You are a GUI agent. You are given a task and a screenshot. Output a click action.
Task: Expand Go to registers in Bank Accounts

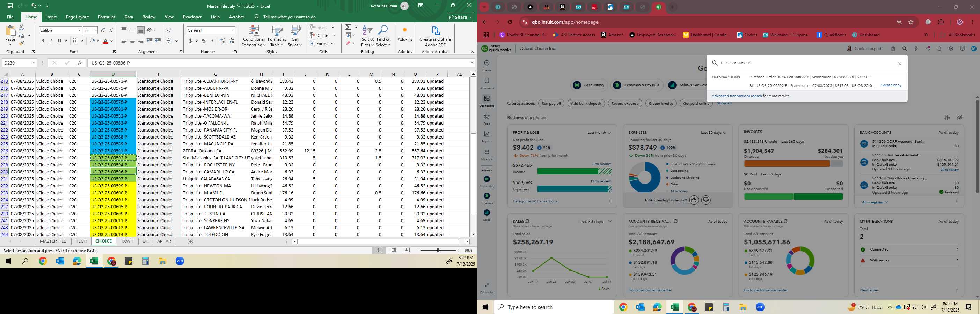point(875,203)
